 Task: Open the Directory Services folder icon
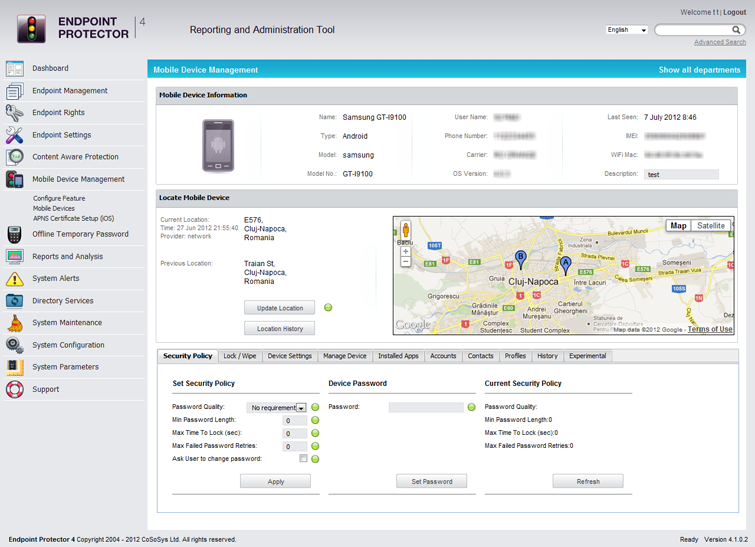tap(14, 300)
